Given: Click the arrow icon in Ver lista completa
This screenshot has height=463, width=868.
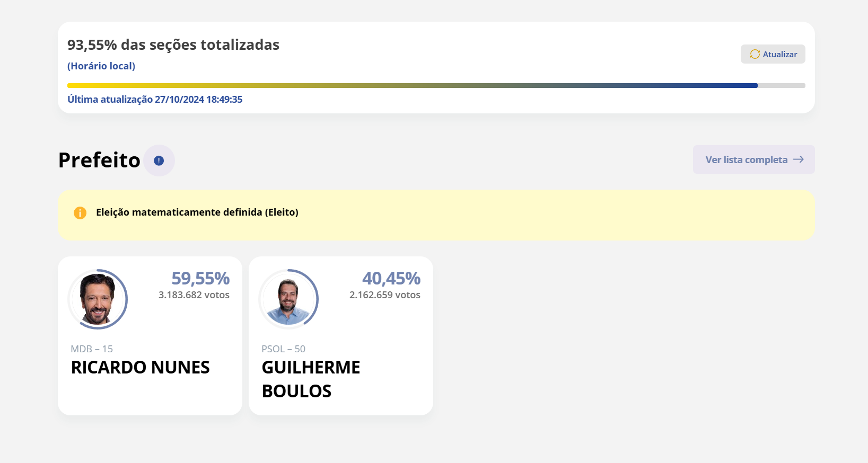Looking at the screenshot, I should tap(798, 159).
